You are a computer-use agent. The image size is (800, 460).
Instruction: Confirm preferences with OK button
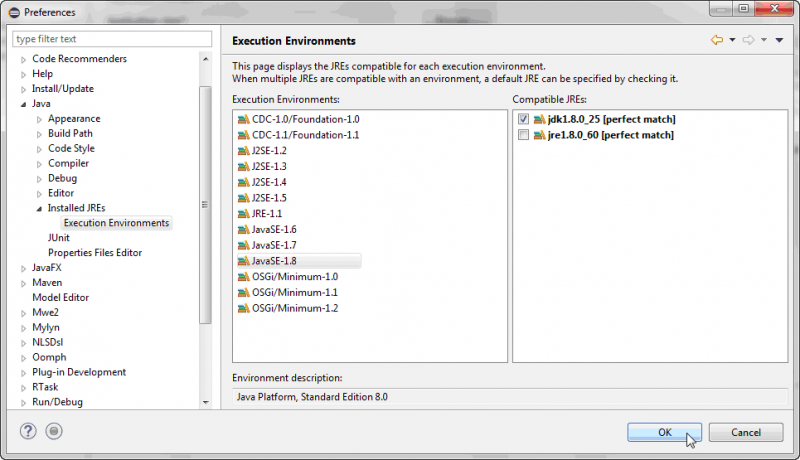664,432
